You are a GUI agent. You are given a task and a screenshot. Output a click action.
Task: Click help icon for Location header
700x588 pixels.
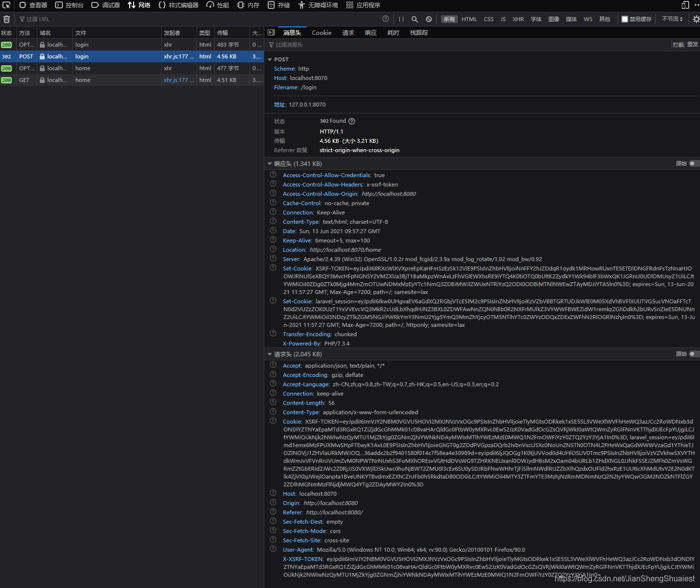[273, 249]
